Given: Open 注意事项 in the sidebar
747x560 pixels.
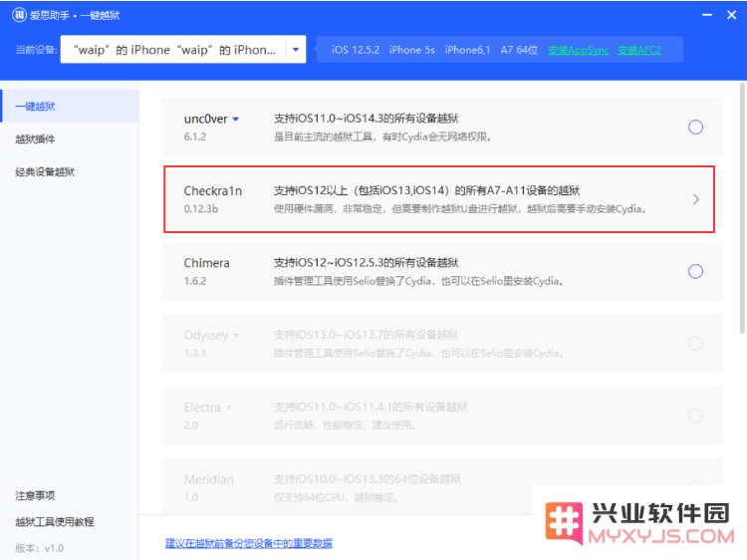Looking at the screenshot, I should pyautogui.click(x=35, y=495).
